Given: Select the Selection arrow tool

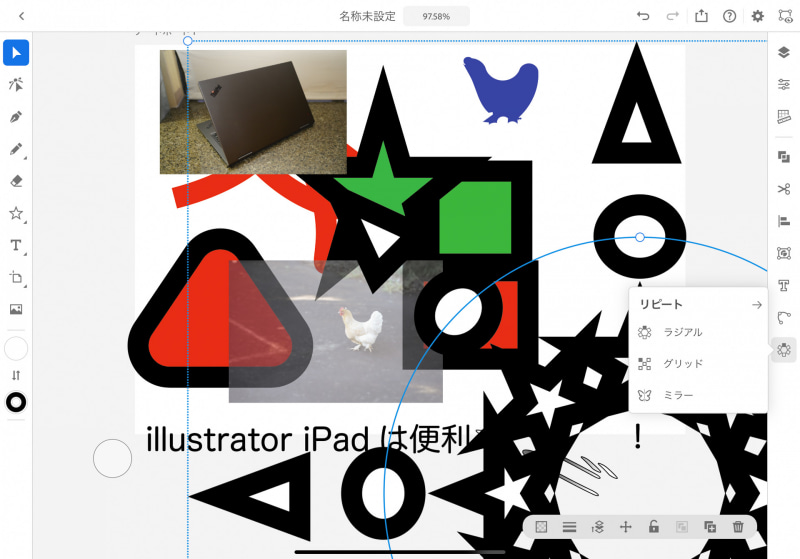Looking at the screenshot, I should coord(16,53).
